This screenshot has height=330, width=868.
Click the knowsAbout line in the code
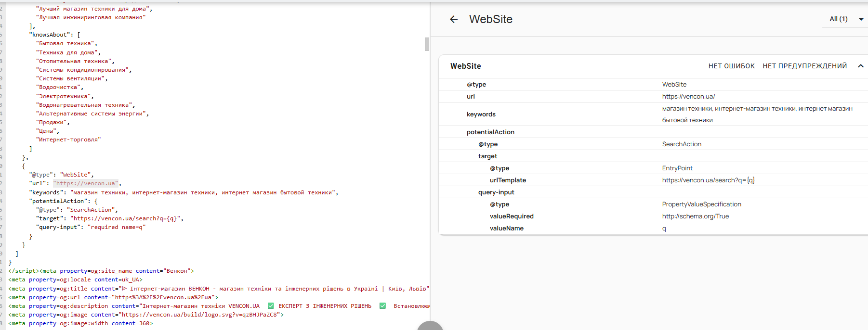point(50,35)
